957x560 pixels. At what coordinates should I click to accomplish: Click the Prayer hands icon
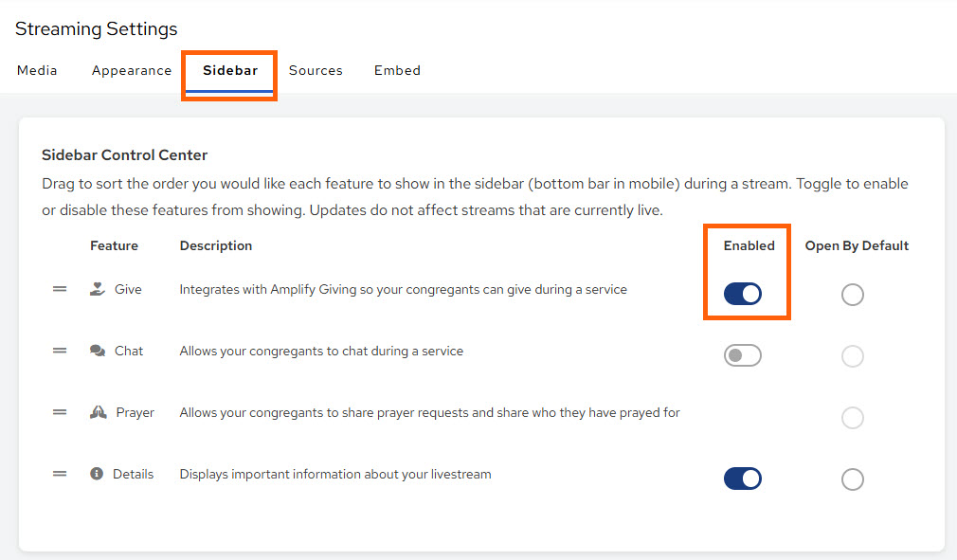pyautogui.click(x=97, y=412)
